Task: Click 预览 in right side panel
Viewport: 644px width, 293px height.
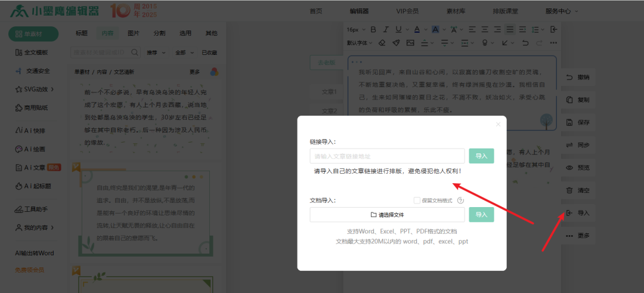Action: click(x=578, y=168)
